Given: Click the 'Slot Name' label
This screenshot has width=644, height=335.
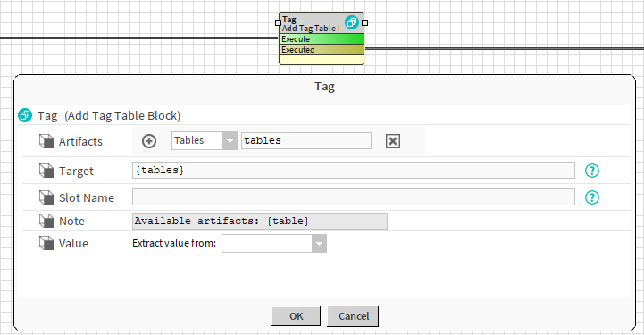Looking at the screenshot, I should point(87,198).
